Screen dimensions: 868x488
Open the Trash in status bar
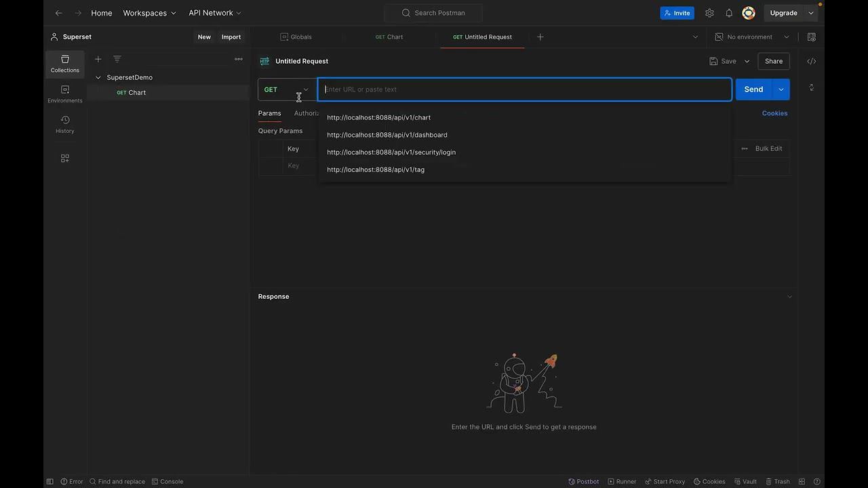[x=777, y=481]
